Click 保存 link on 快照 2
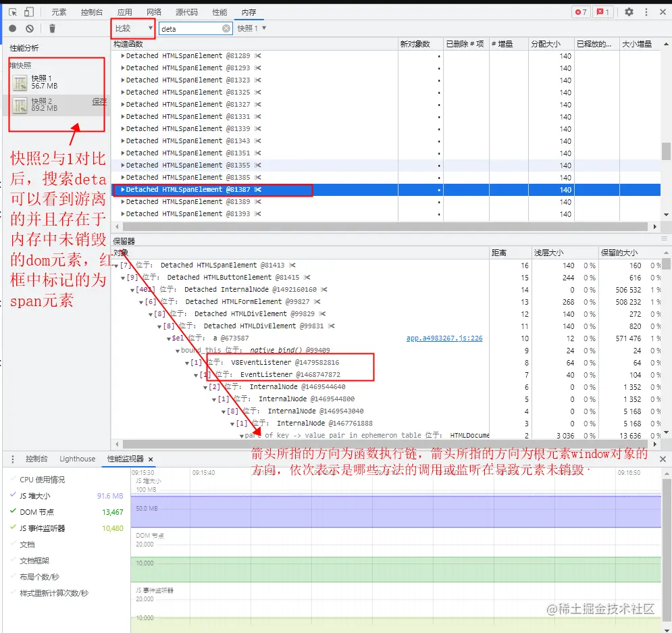Viewport: 672px width, 633px height. click(x=99, y=101)
